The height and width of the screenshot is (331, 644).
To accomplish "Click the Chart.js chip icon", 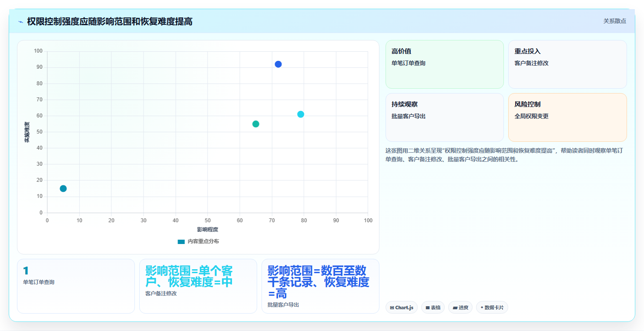I will [x=392, y=308].
